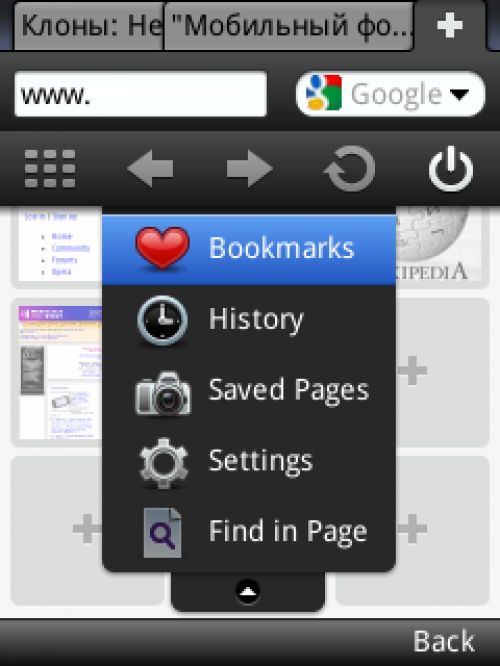The image size is (500, 666).
Task: Click the red heart Bookmarks icon
Action: coord(162,248)
